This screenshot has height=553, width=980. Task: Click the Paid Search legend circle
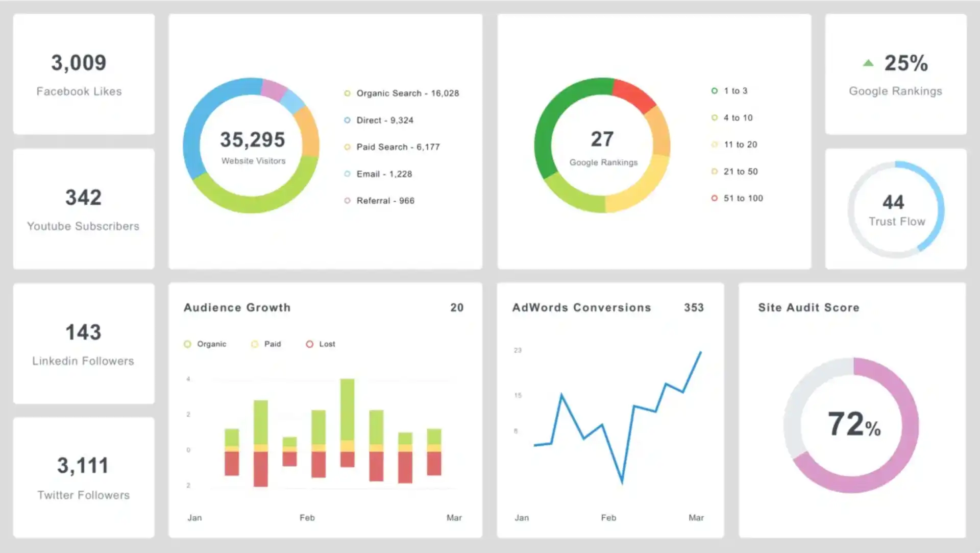(x=348, y=147)
